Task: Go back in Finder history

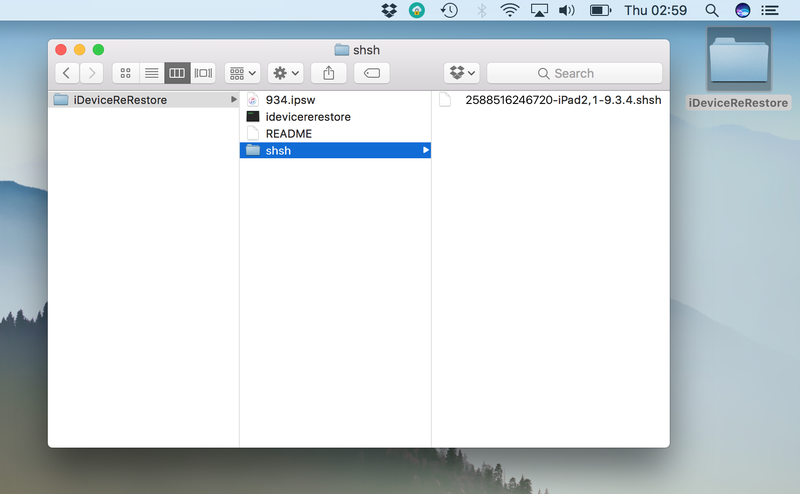Action: tap(67, 73)
